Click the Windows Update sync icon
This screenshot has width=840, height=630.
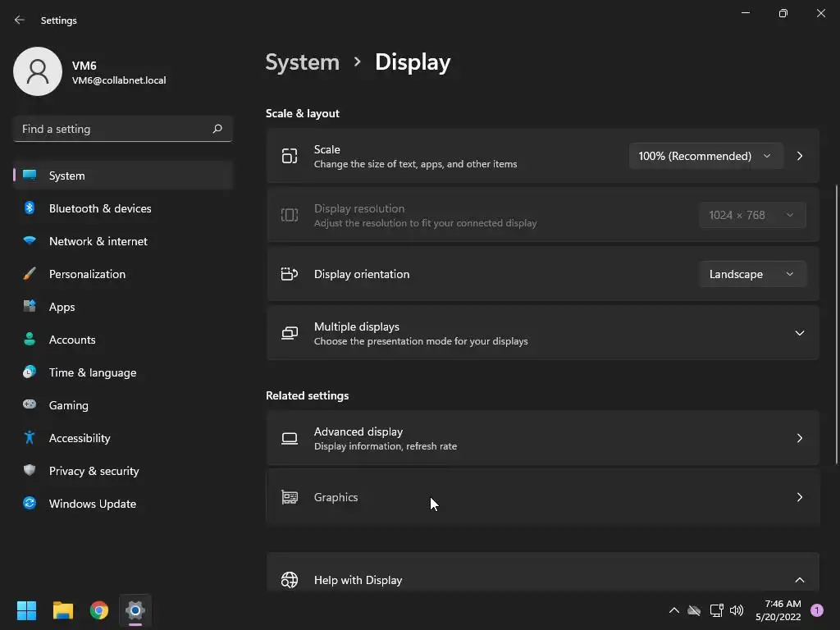click(x=30, y=503)
